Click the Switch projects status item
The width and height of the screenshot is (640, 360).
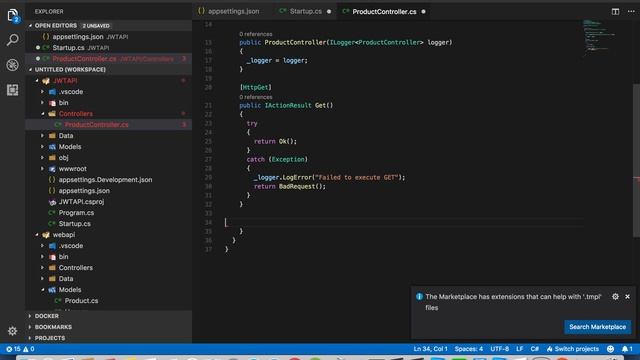(573, 349)
